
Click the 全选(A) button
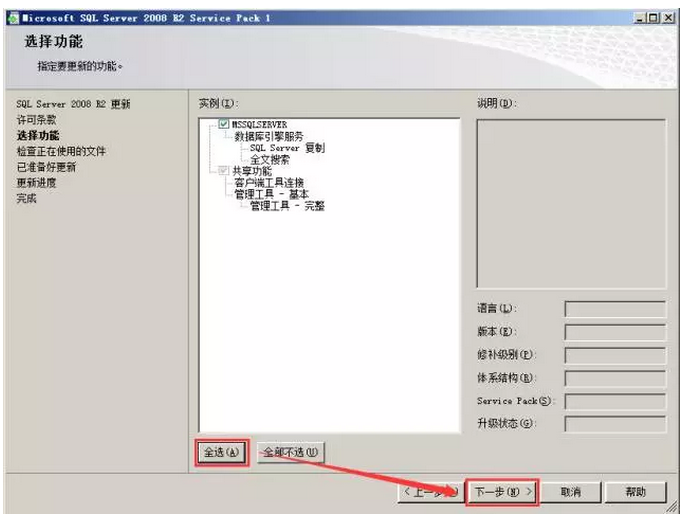point(221,452)
